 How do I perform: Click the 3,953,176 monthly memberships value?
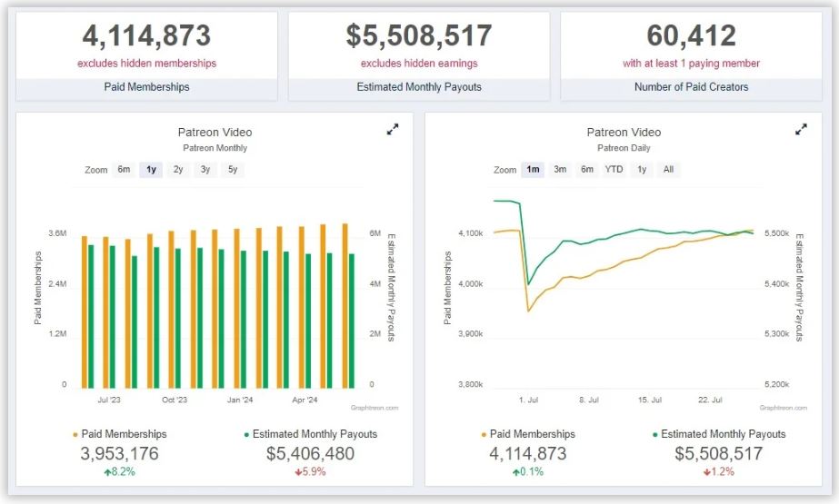pos(119,454)
